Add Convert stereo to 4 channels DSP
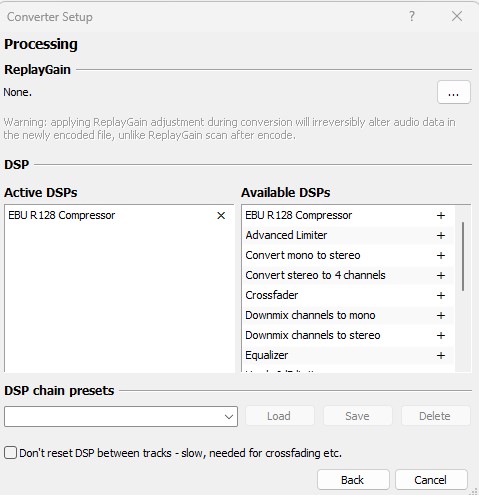The height and width of the screenshot is (495, 479). (x=441, y=276)
